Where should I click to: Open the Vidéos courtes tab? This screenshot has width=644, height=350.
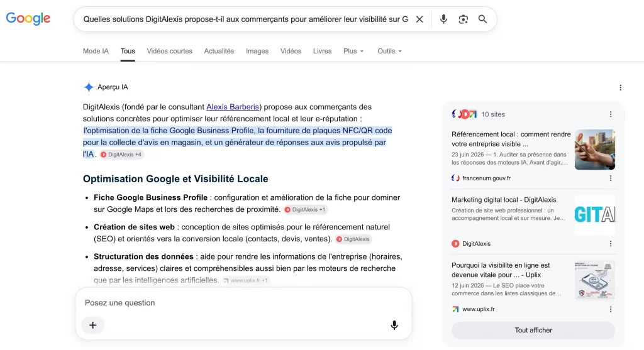point(170,52)
